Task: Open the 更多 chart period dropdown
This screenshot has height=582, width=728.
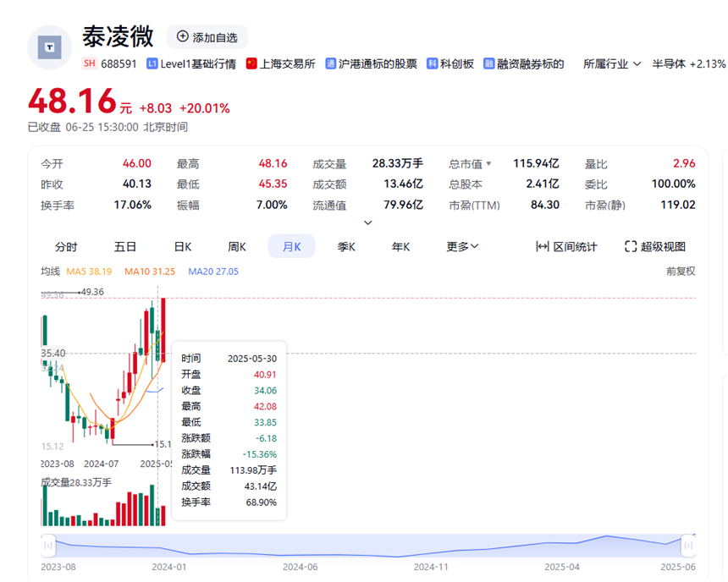Action: coord(462,246)
